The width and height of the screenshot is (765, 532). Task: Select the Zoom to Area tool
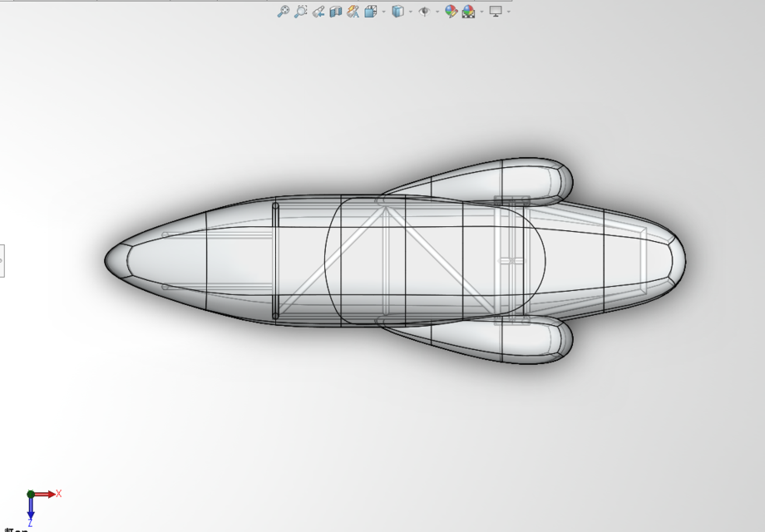coord(301,12)
